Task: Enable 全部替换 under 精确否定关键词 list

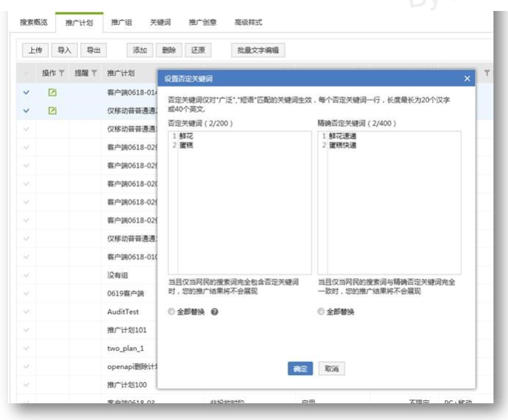Action: click(321, 312)
